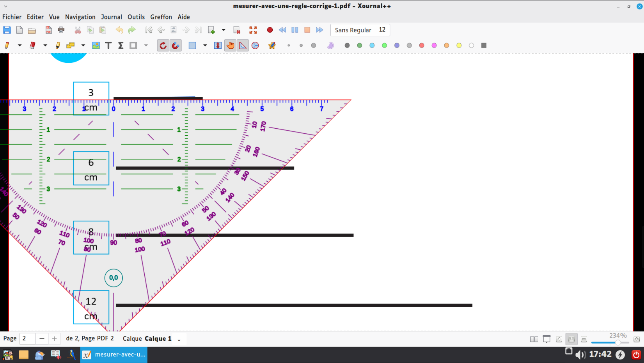Export the document as PDF

(49, 30)
